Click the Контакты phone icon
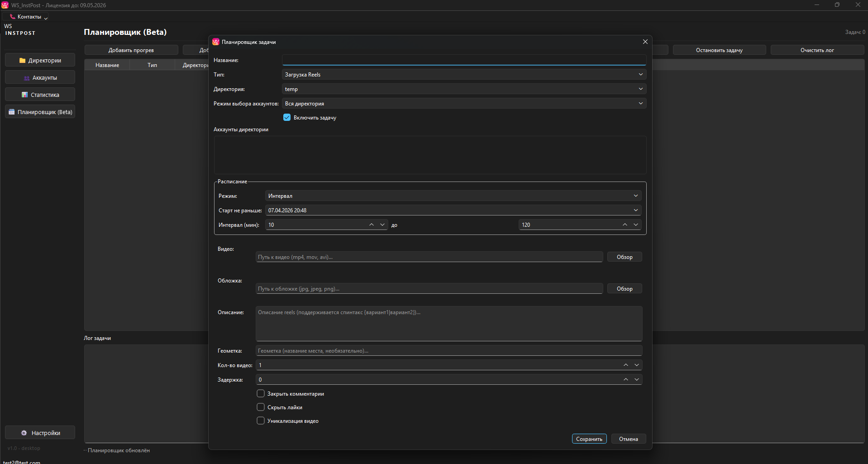The height and width of the screenshot is (464, 868). pos(13,17)
